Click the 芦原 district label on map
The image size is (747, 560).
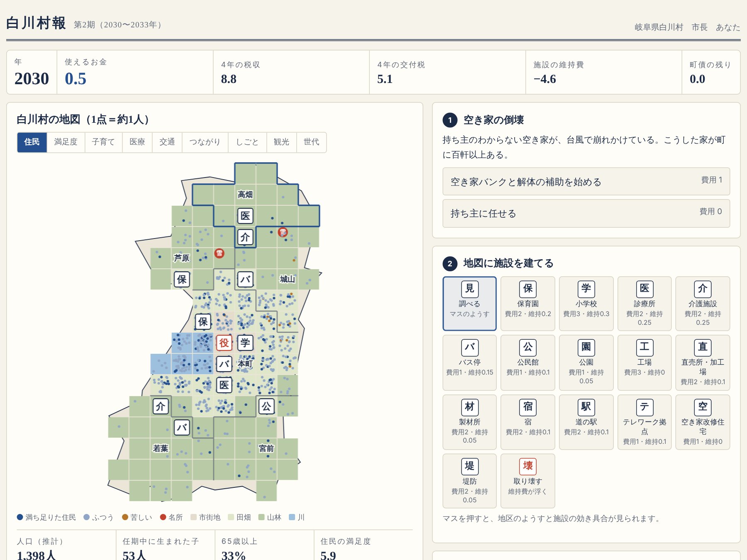pyautogui.click(x=182, y=258)
